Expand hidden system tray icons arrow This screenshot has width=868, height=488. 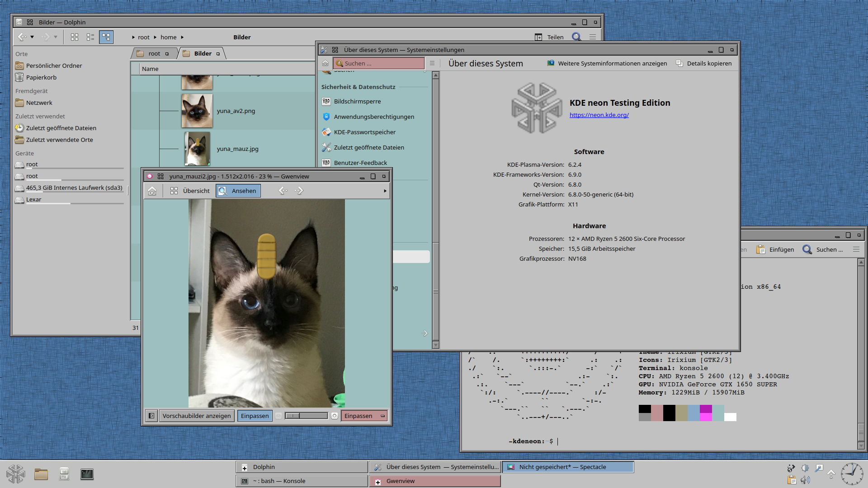coord(831,474)
